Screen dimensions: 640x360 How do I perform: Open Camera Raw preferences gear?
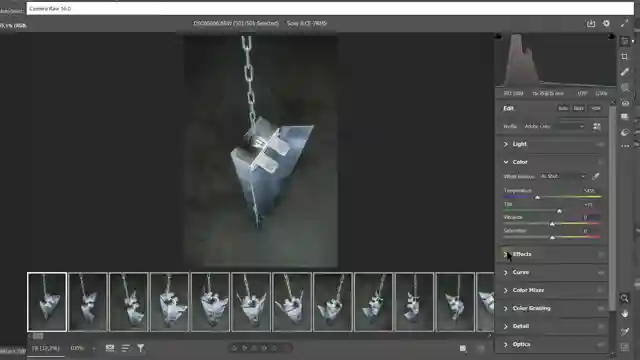coord(606,24)
